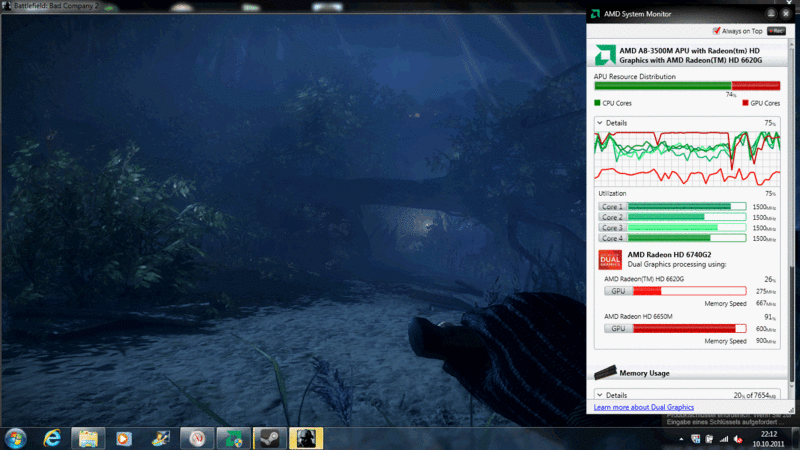
Task: Click the large AMD A8-3500M APU logo
Action: (605, 55)
